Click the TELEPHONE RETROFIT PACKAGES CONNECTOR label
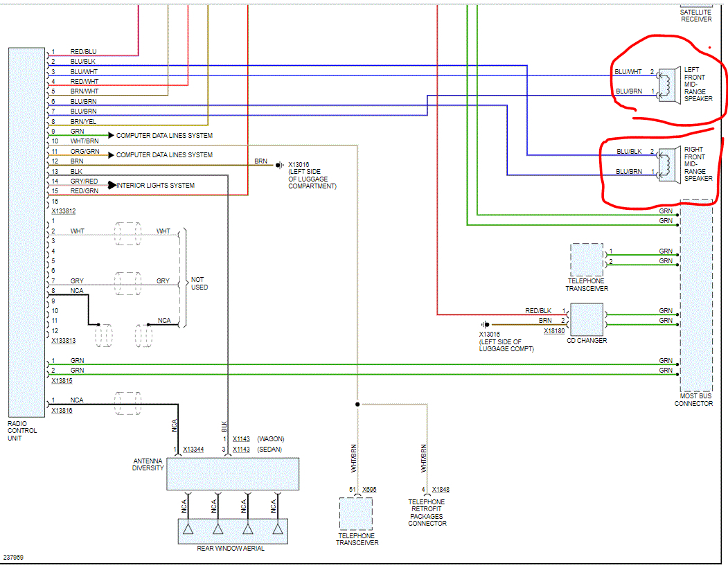The height and width of the screenshot is (568, 728). pyautogui.click(x=427, y=513)
